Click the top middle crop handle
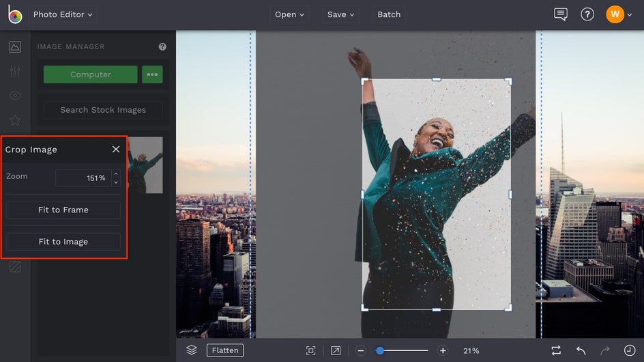This screenshot has width=644, height=362. coord(437,79)
